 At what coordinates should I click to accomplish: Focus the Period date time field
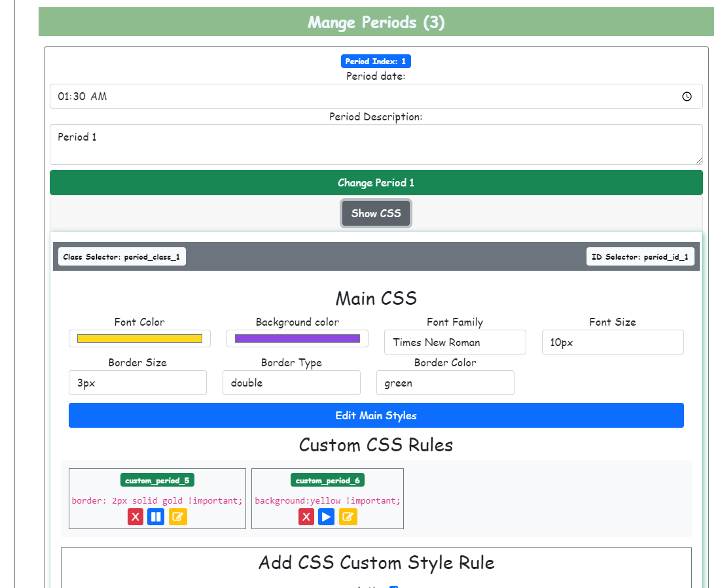[x=376, y=96]
